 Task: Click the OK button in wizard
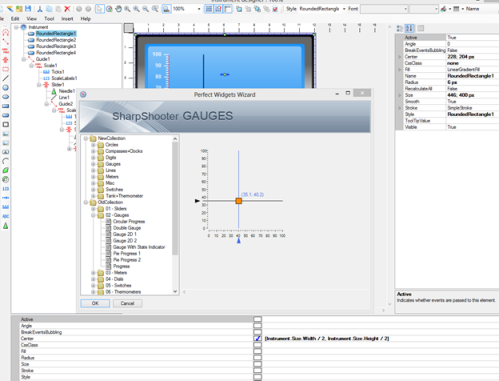click(95, 303)
